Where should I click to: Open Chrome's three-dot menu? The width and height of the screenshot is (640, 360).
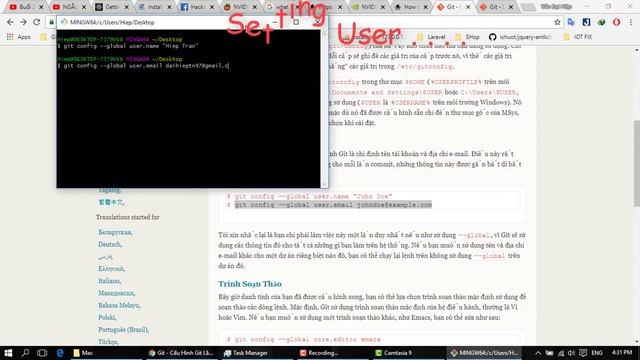(x=631, y=22)
